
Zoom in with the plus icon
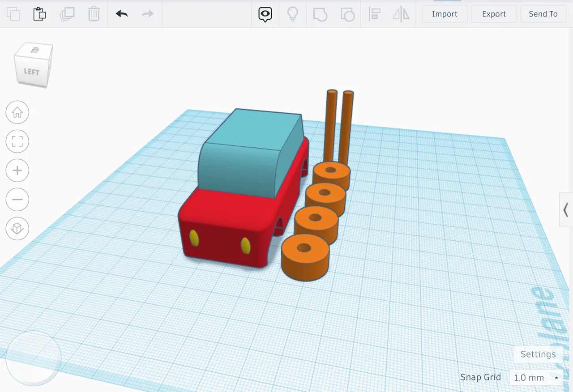click(17, 170)
